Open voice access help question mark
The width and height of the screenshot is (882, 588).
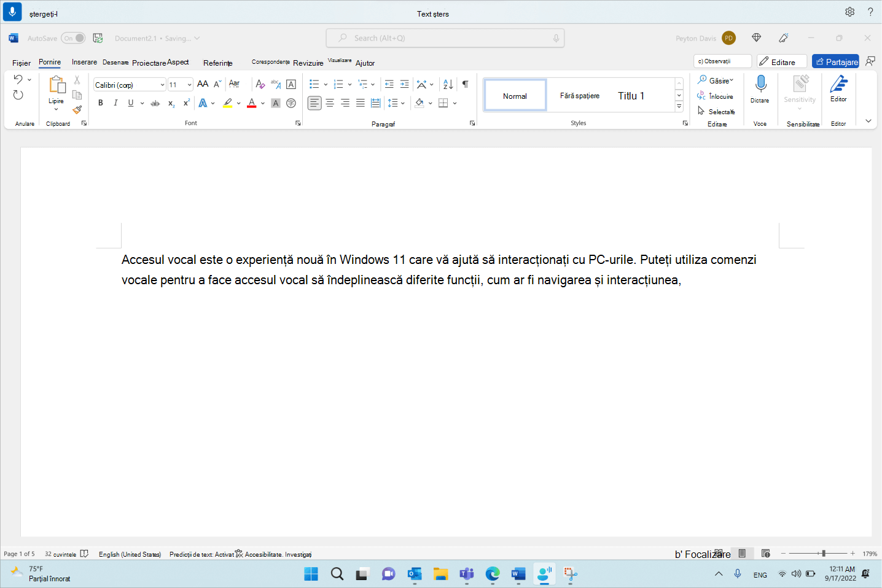pyautogui.click(x=870, y=12)
